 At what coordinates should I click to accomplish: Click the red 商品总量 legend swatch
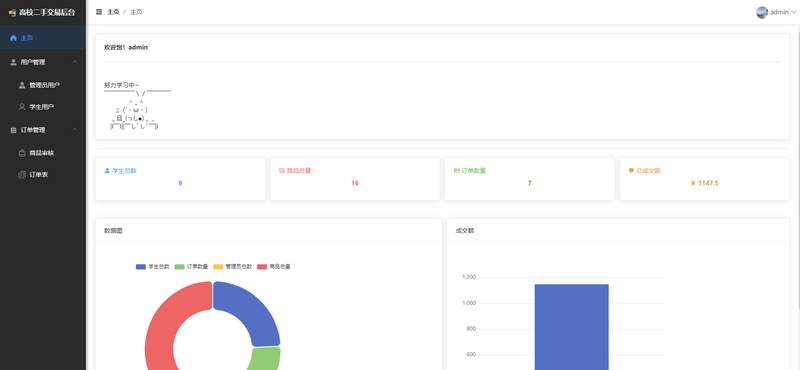[x=262, y=267]
